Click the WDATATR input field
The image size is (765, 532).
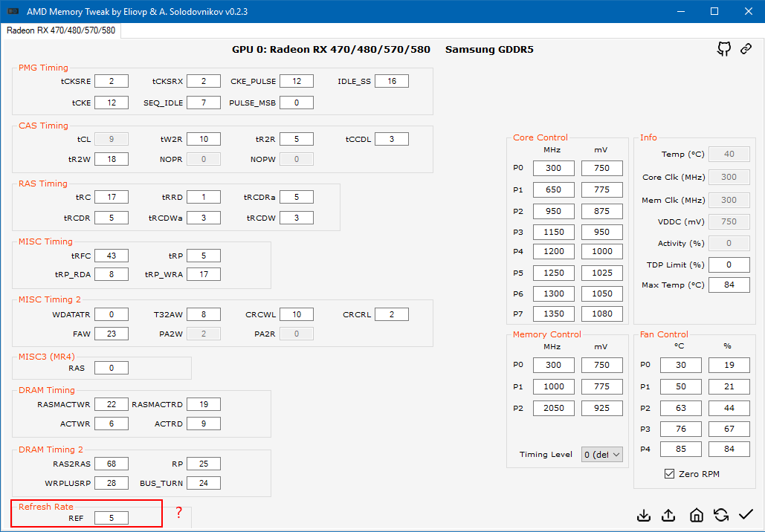[x=112, y=315]
